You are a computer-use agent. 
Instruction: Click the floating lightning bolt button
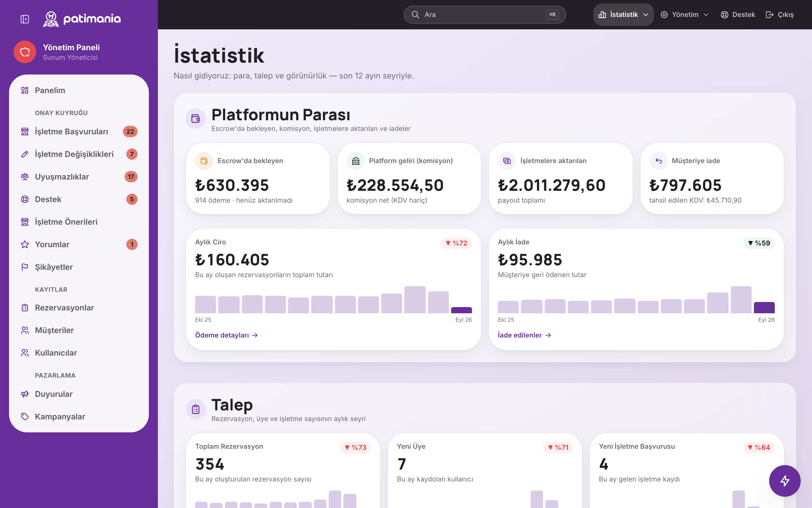click(784, 481)
